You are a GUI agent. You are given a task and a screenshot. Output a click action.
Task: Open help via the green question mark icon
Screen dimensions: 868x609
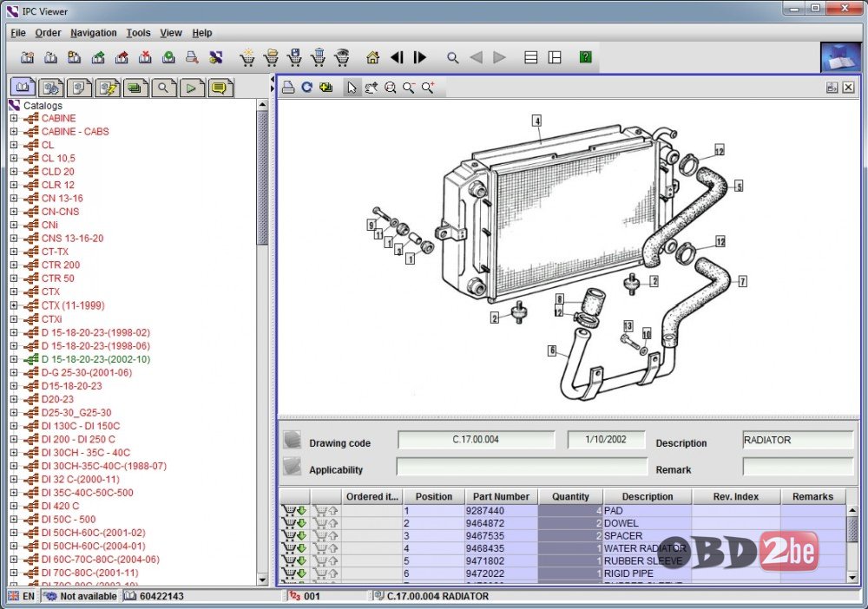(585, 57)
